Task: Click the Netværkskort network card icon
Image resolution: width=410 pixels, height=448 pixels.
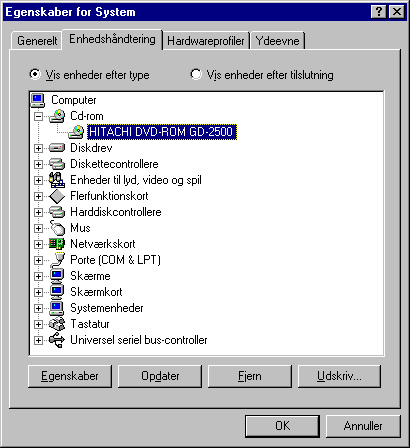Action: coord(57,244)
